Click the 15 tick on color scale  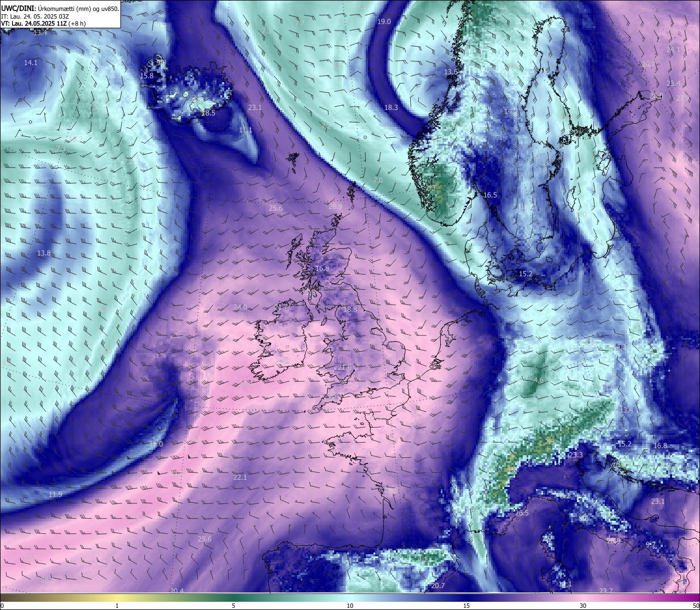click(466, 606)
